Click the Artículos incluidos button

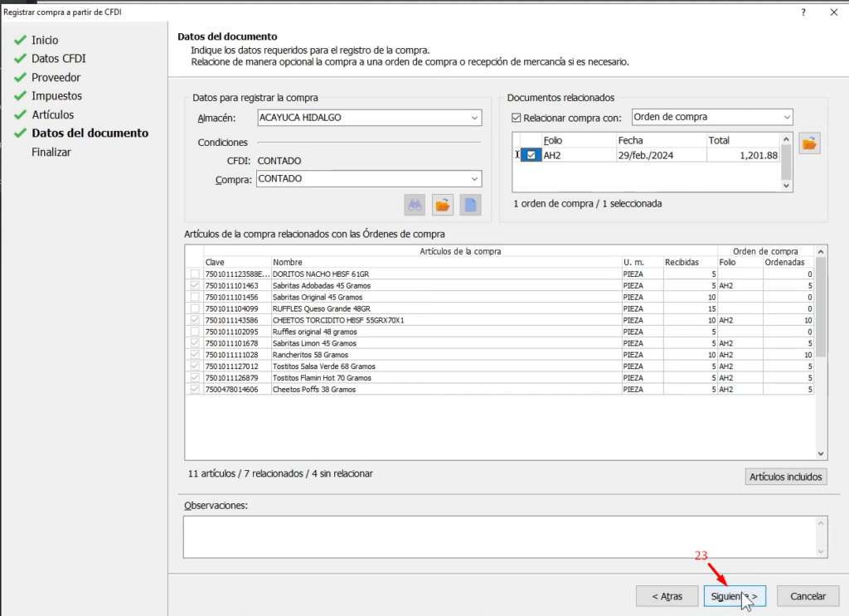(x=785, y=477)
